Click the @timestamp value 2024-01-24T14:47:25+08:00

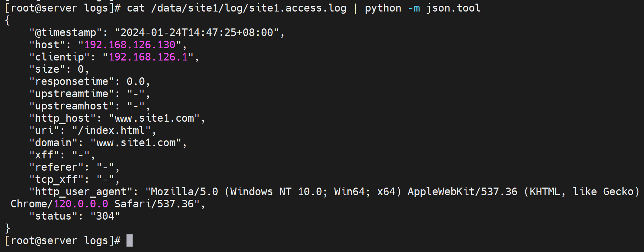(197, 32)
